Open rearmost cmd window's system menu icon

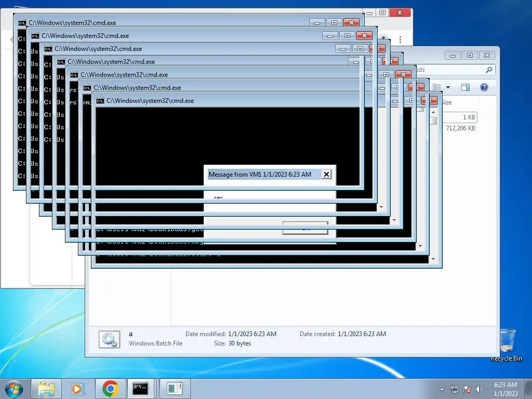(22, 23)
